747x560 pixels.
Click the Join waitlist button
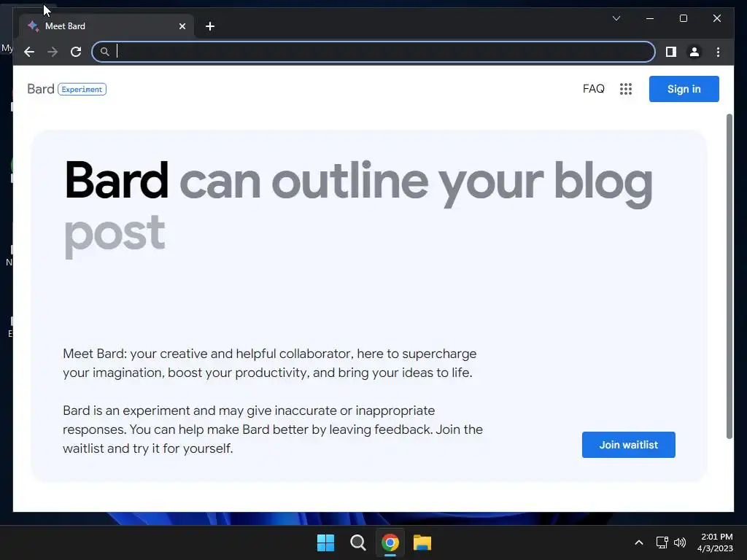click(628, 445)
